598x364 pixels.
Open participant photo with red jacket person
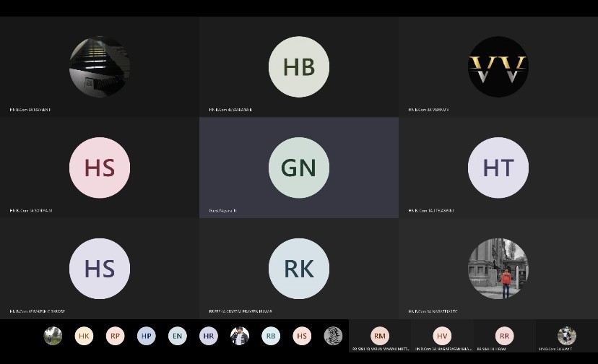coord(498,269)
